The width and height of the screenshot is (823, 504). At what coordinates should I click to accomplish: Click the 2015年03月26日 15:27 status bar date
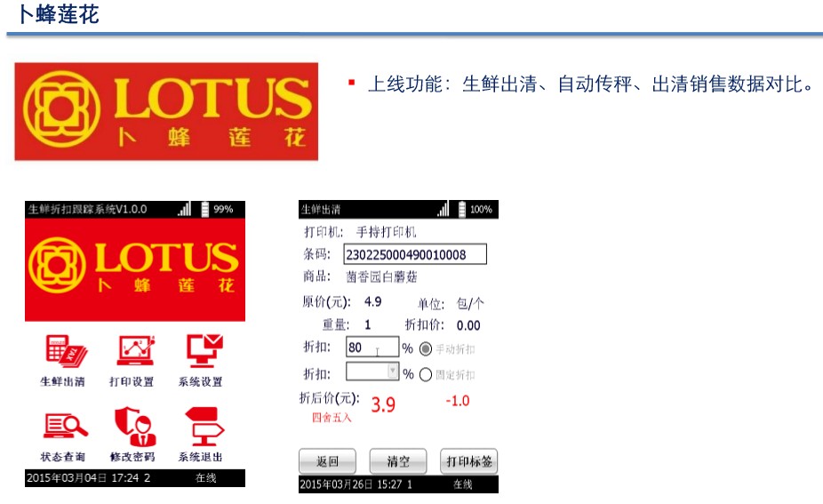350,484
